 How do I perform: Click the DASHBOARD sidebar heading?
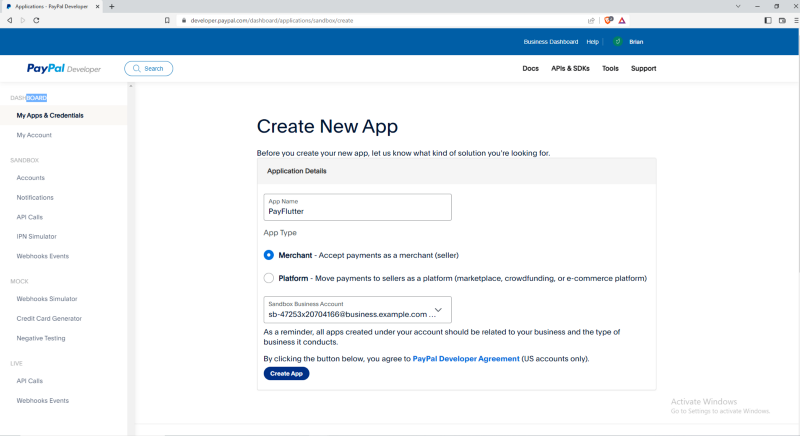[x=29, y=98]
